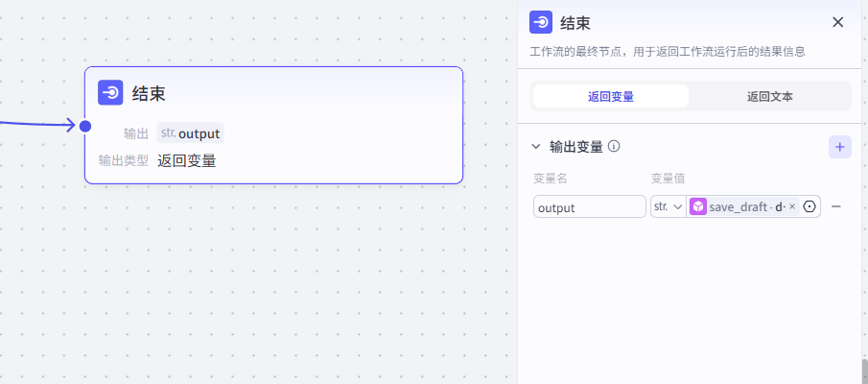This screenshot has height=384, width=868.
Task: Click the output variable name field
Action: pos(589,206)
